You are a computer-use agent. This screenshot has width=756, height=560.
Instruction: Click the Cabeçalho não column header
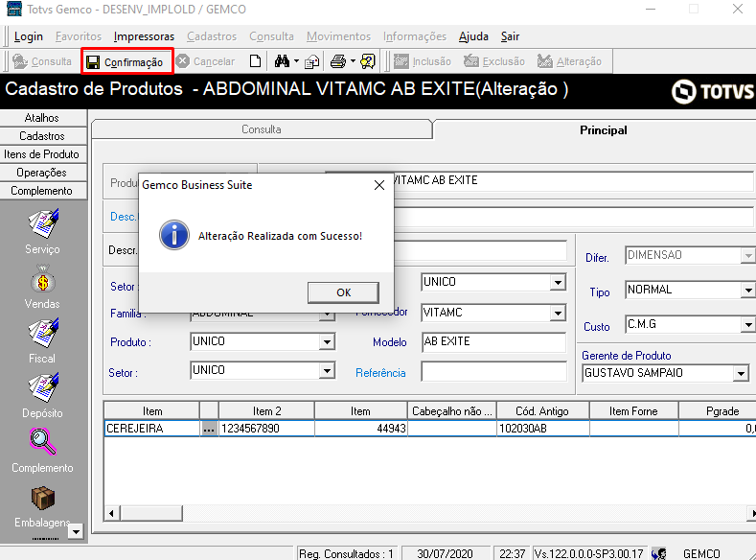pos(451,411)
